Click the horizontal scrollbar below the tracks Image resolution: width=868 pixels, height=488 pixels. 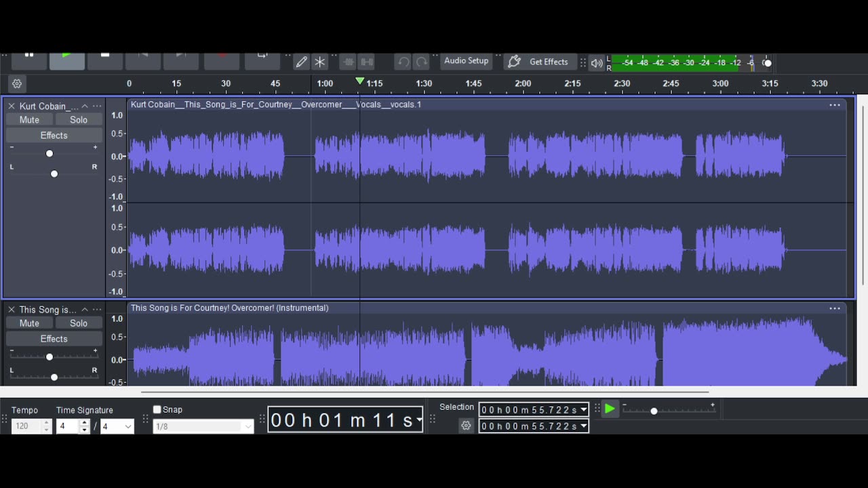pos(425,391)
